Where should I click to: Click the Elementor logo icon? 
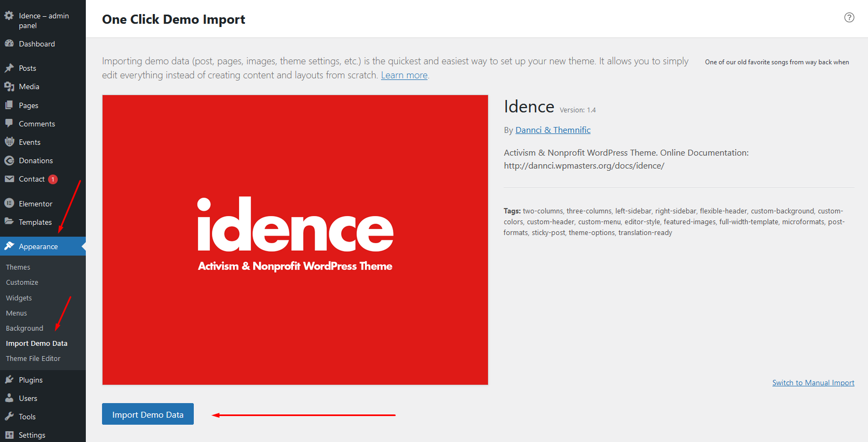click(9, 204)
